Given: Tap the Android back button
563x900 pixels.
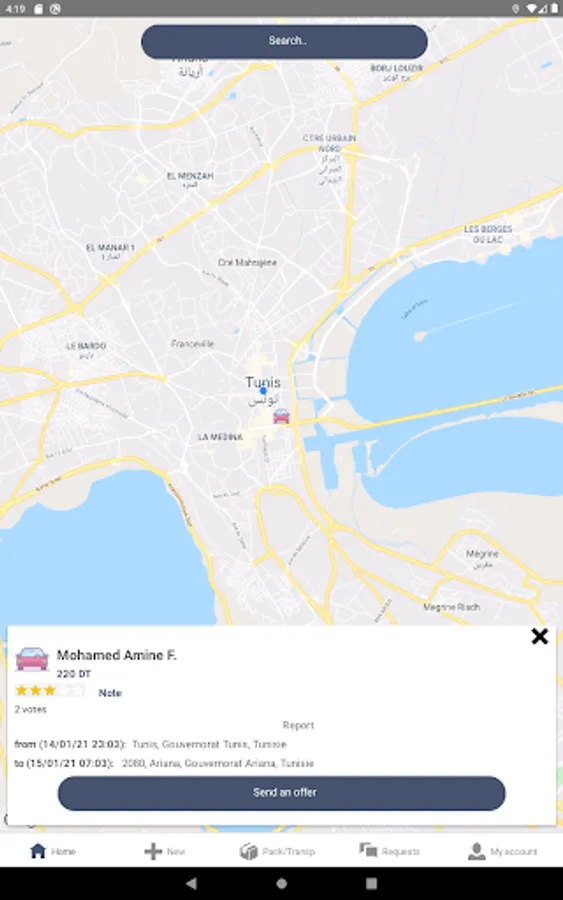Looking at the screenshot, I should coord(192,883).
